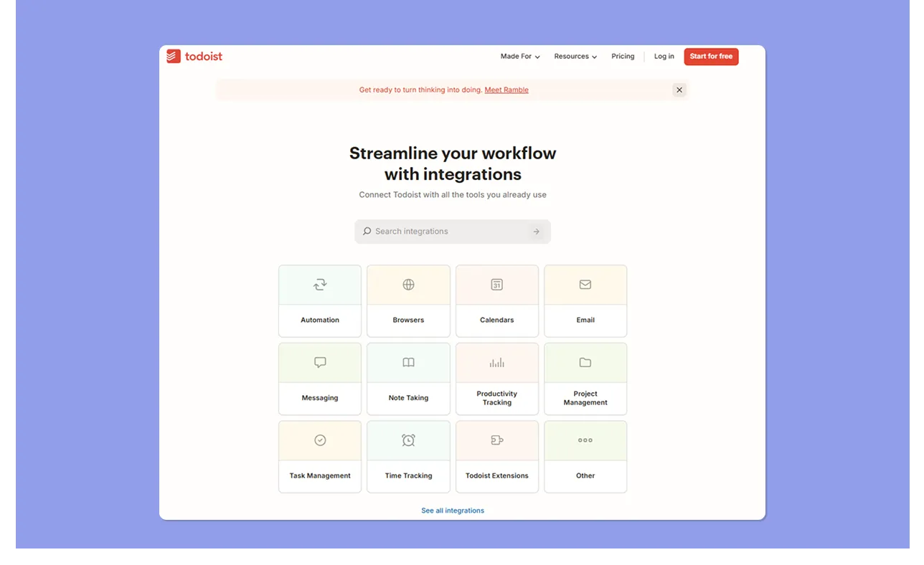Click the Note Taking book icon
Screen dimensions: 924x565
click(408, 363)
